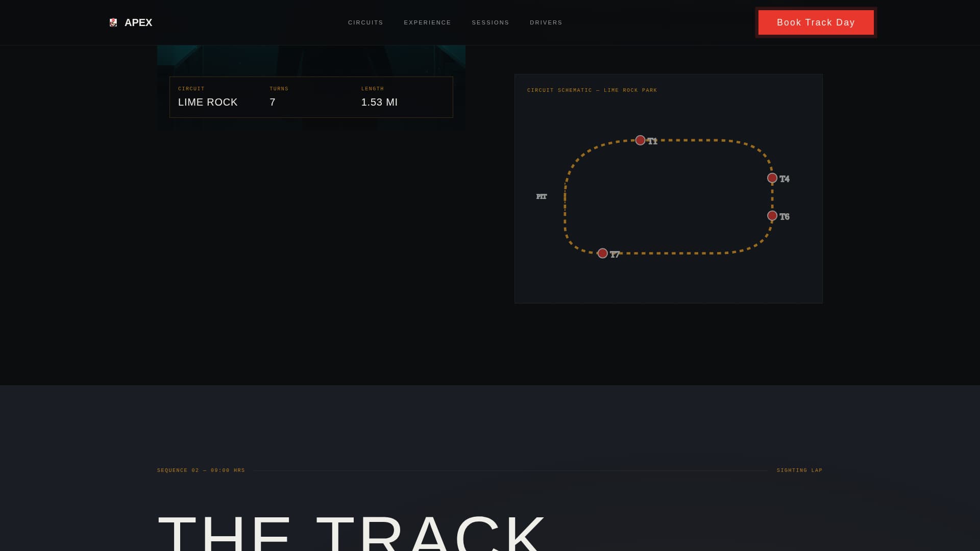Click the SIGHTING LAP label
Image resolution: width=980 pixels, height=551 pixels.
point(799,470)
